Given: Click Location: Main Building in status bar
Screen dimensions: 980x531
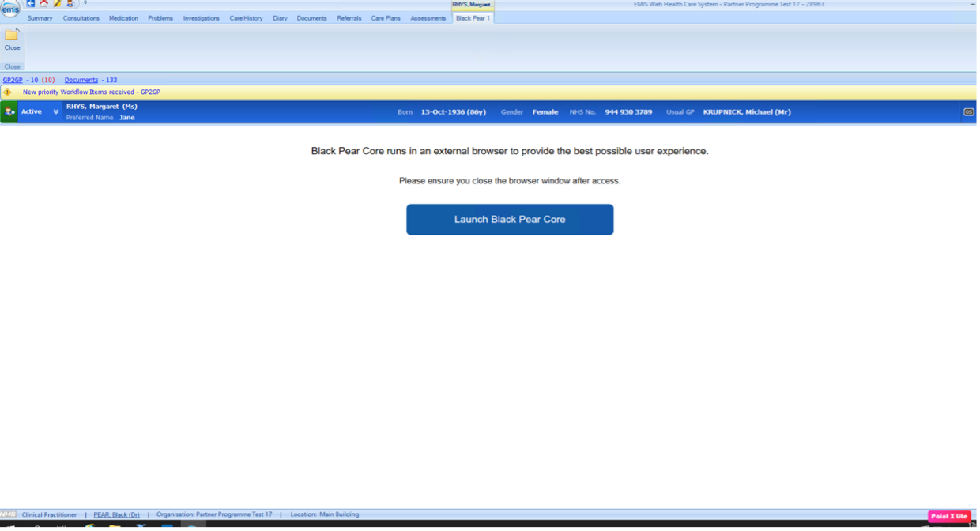Looking at the screenshot, I should point(325,514).
